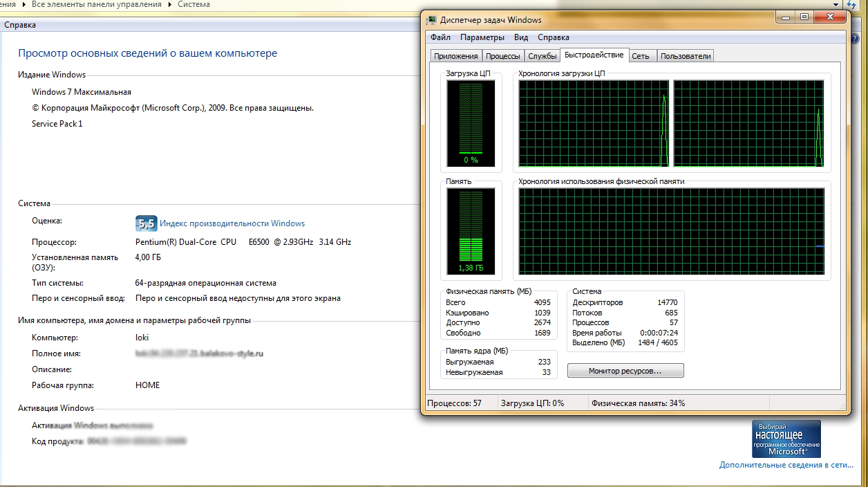The width and height of the screenshot is (868, 487).
Task: Click status bar Процессов: 57 entry
Action: click(x=454, y=403)
